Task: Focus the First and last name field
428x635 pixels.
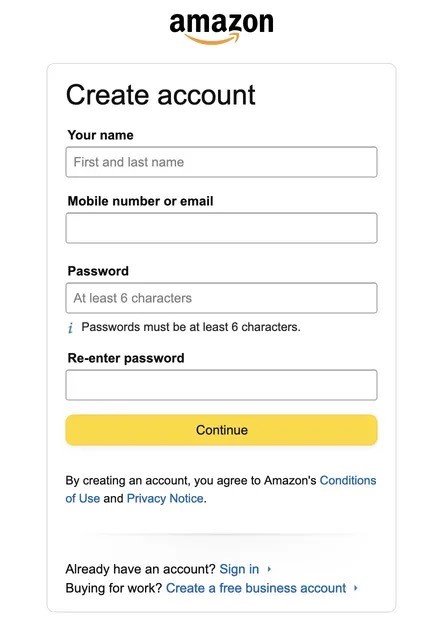Action: [221, 162]
